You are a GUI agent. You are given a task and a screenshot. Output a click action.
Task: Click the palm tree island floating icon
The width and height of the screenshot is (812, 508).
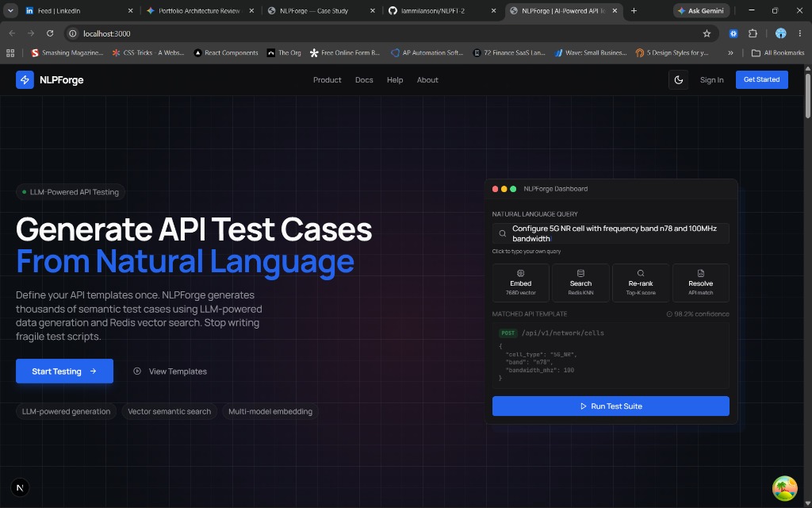(784, 488)
